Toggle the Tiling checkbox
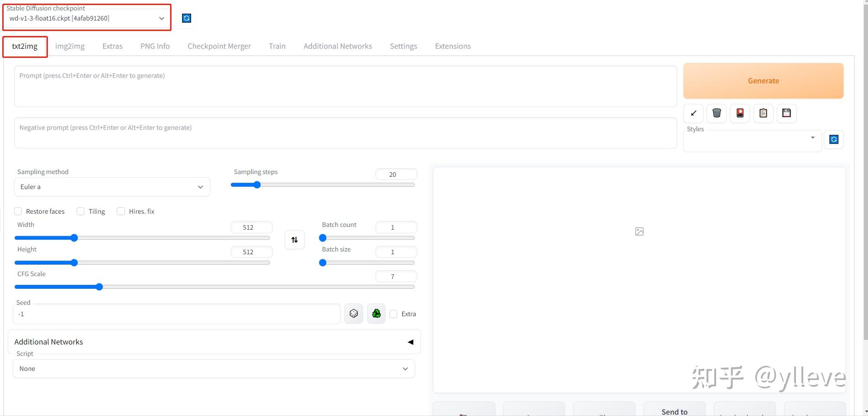 point(81,211)
